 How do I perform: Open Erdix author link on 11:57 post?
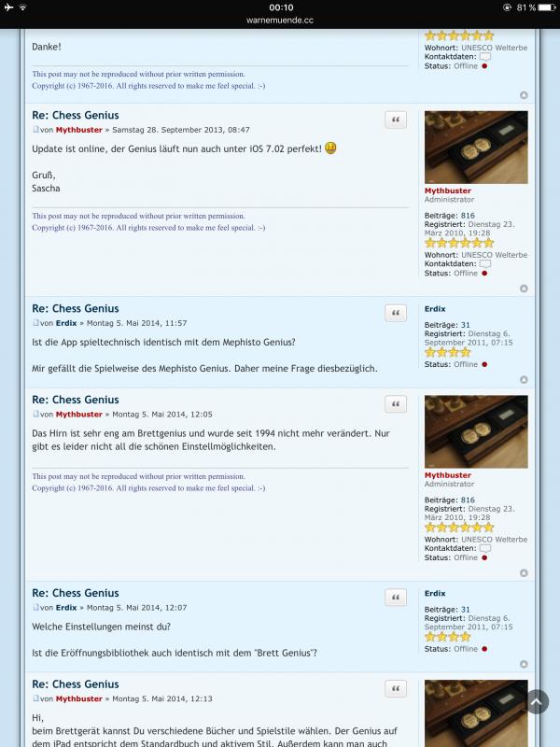coord(66,323)
